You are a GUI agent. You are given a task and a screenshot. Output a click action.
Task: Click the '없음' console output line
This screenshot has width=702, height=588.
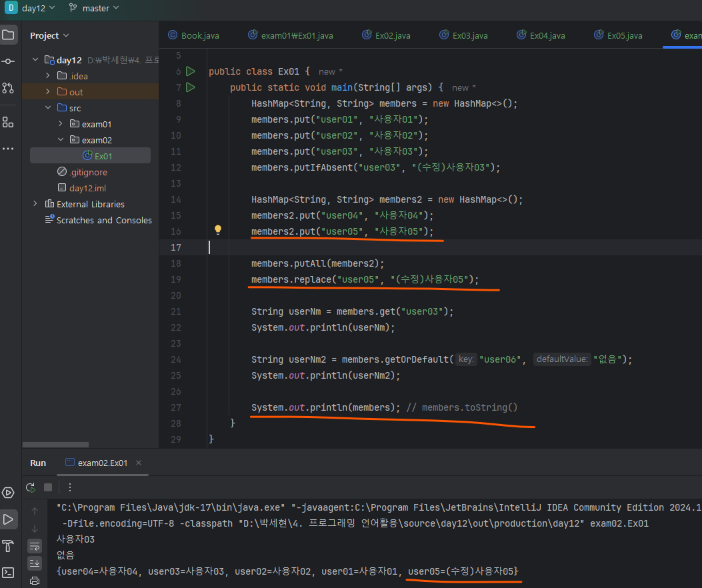pos(65,555)
